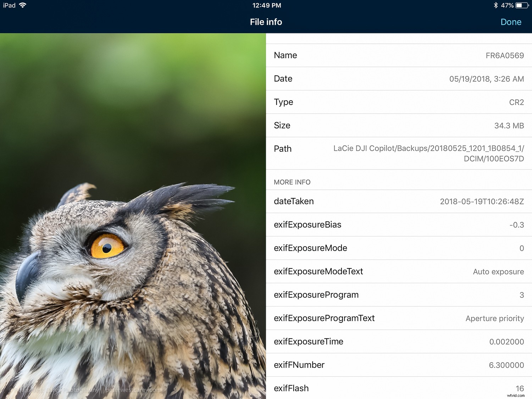Select the Path row with LaCie location
The height and width of the screenshot is (399, 532).
click(399, 153)
